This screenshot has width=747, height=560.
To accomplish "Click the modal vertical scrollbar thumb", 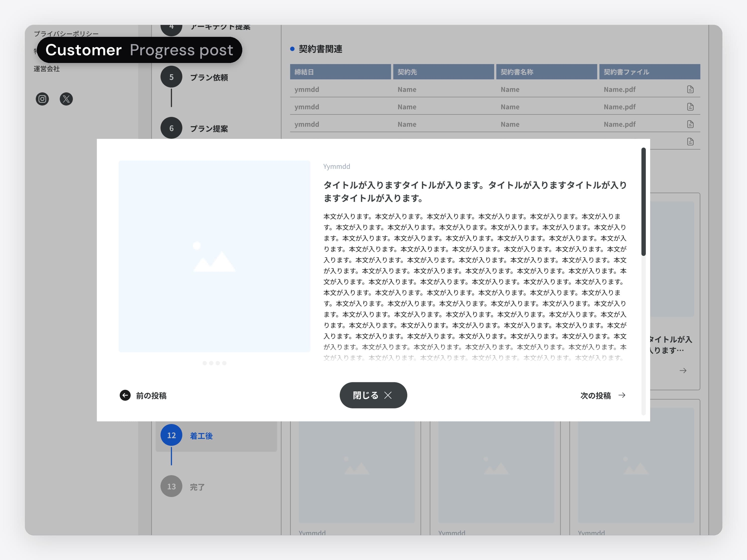I will (643, 202).
